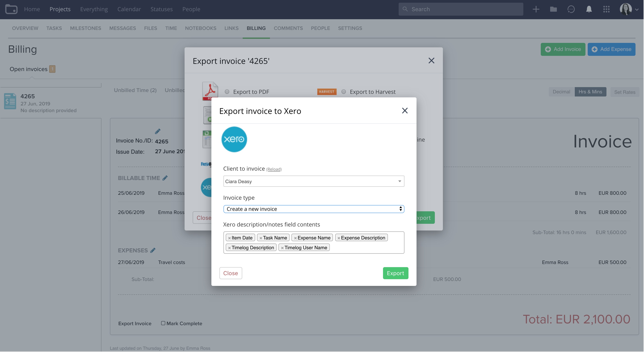Click Close in the Xero dialog
This screenshot has width=644, height=352.
tap(231, 273)
